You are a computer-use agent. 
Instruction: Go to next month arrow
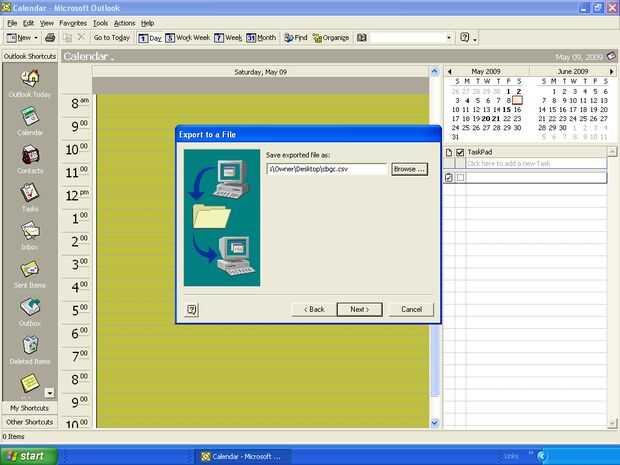coord(611,72)
